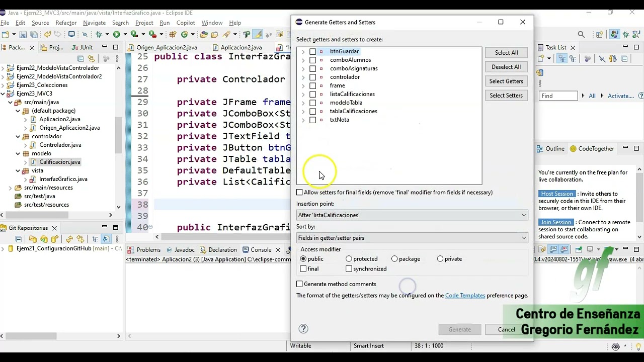The height and width of the screenshot is (362, 644).
Task: Open the CodeTogether tab
Action: pos(592,149)
